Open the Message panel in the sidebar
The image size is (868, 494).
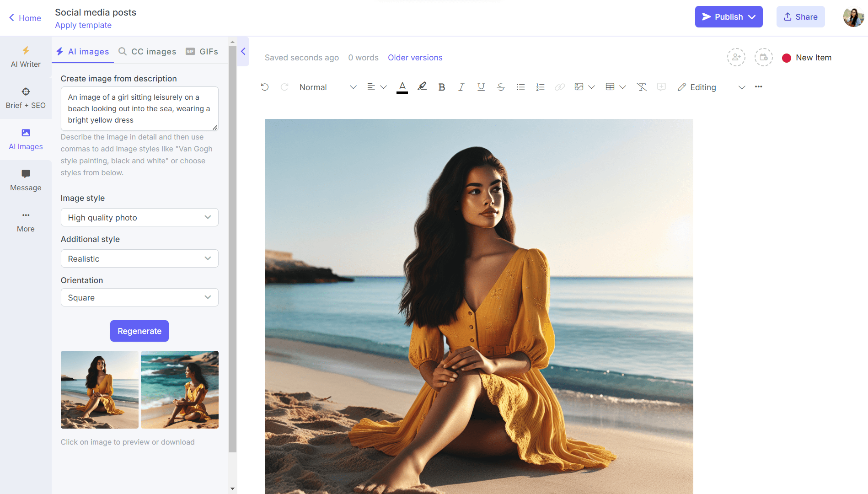coord(26,180)
